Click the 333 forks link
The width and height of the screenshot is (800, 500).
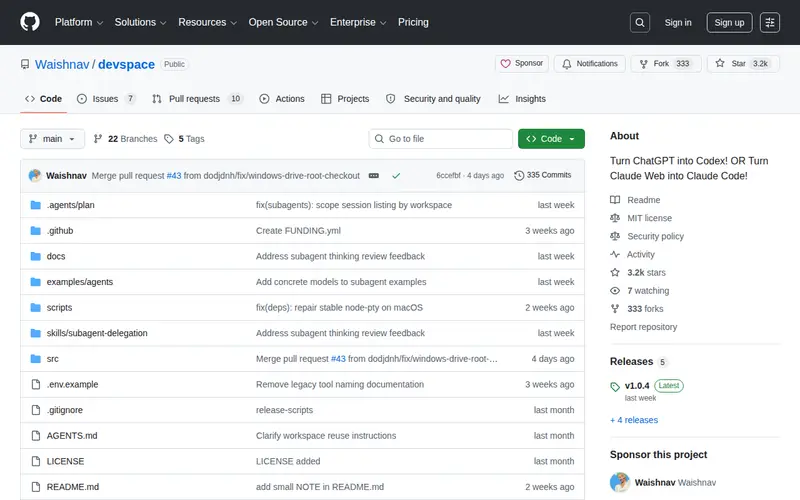(636, 309)
